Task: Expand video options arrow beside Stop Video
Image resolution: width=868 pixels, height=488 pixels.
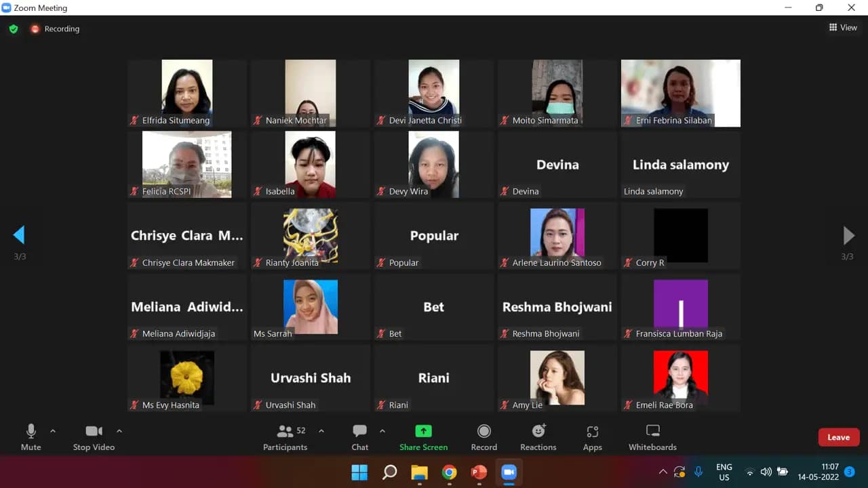Action: (119, 431)
